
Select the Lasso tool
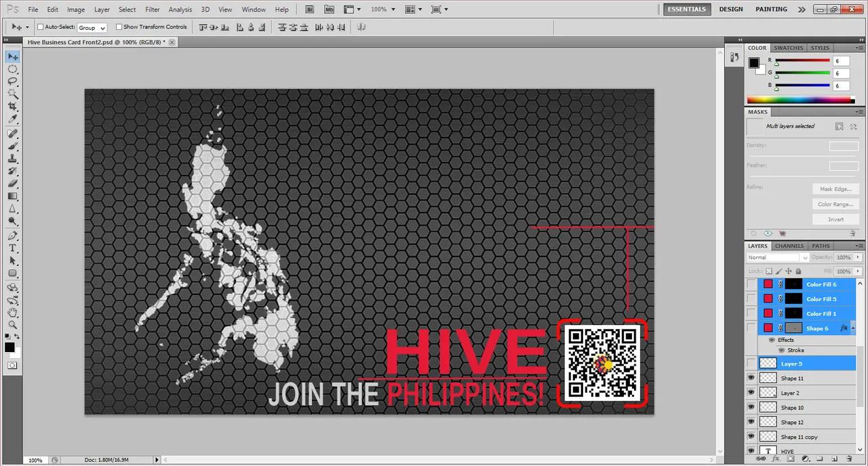click(x=12, y=82)
